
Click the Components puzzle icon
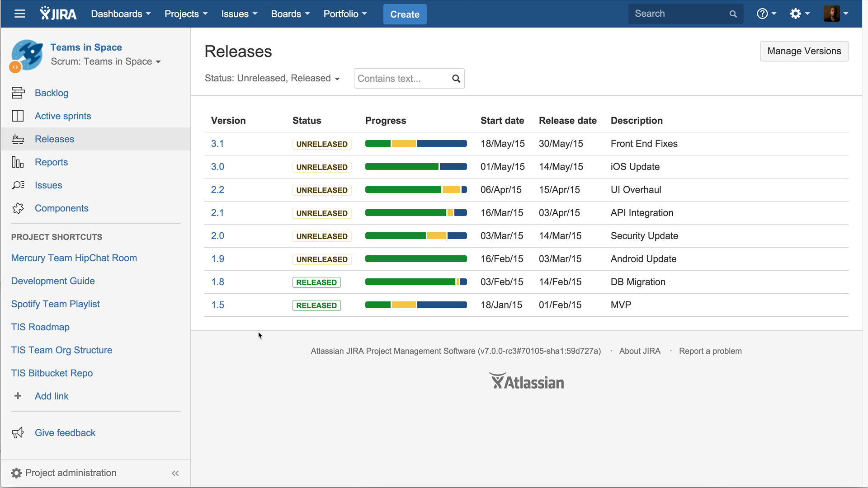pyautogui.click(x=18, y=208)
